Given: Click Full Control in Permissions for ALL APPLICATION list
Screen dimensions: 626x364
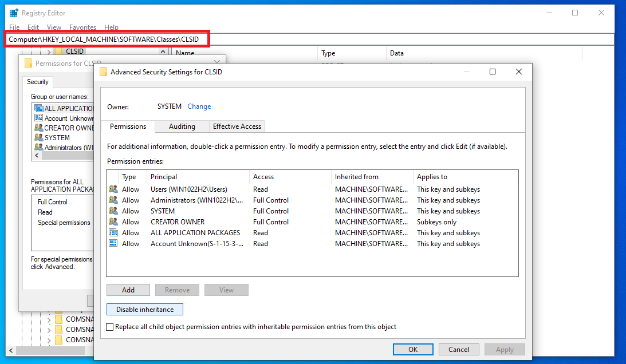Looking at the screenshot, I should tap(52, 202).
